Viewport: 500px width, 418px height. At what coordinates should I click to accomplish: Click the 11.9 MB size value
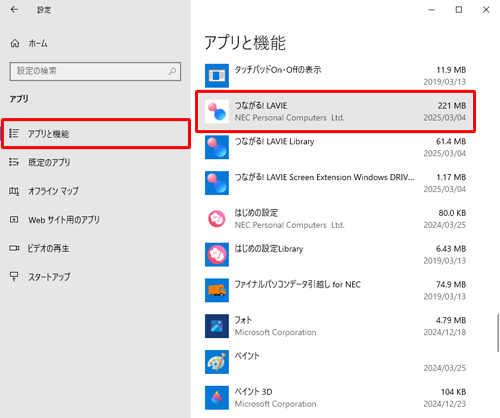tap(451, 70)
